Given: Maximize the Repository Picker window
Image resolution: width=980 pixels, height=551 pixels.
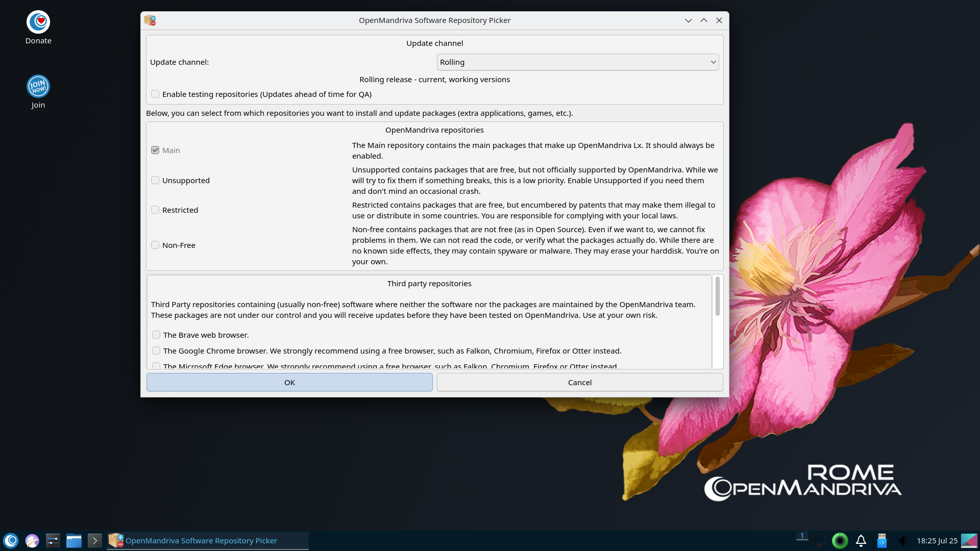Looking at the screenshot, I should coord(704,20).
